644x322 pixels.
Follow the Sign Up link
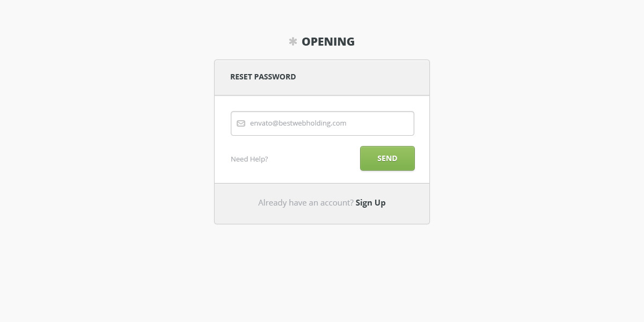[x=370, y=202]
